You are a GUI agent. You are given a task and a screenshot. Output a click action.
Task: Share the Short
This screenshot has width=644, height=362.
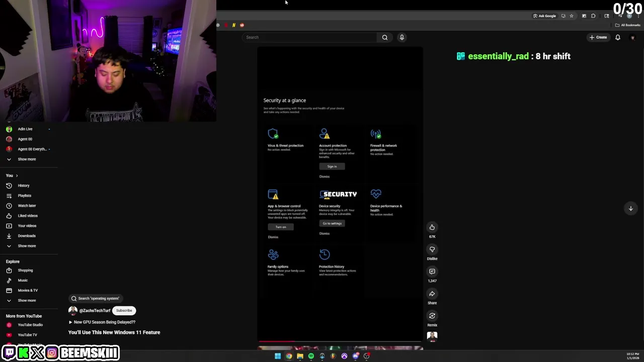point(432,294)
